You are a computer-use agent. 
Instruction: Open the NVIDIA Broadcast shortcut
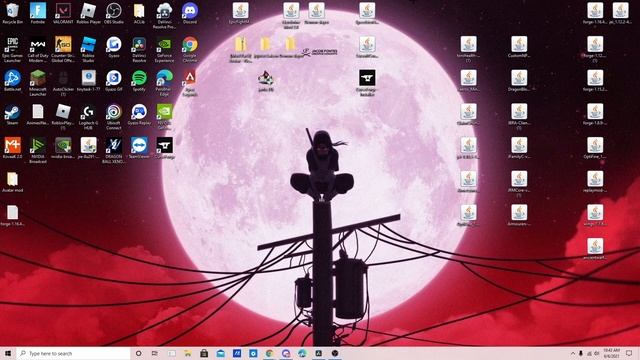pyautogui.click(x=38, y=150)
